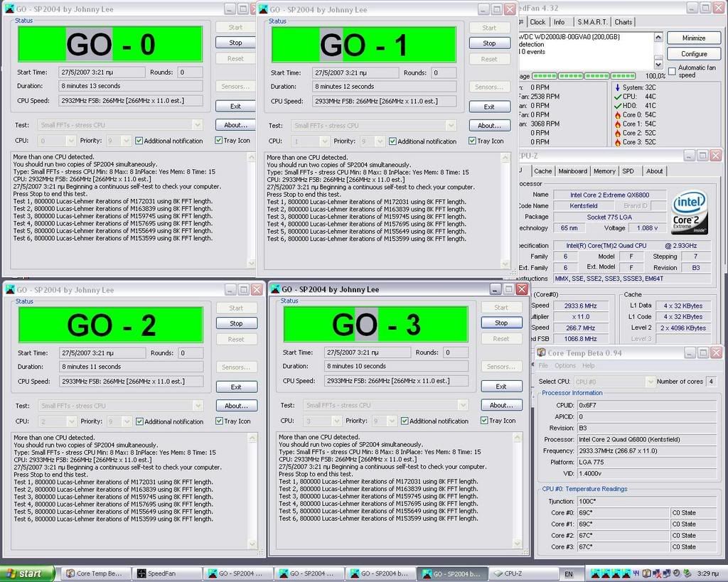
Task: Switch to CPU-Z via its taskbar button
Action: [524, 573]
